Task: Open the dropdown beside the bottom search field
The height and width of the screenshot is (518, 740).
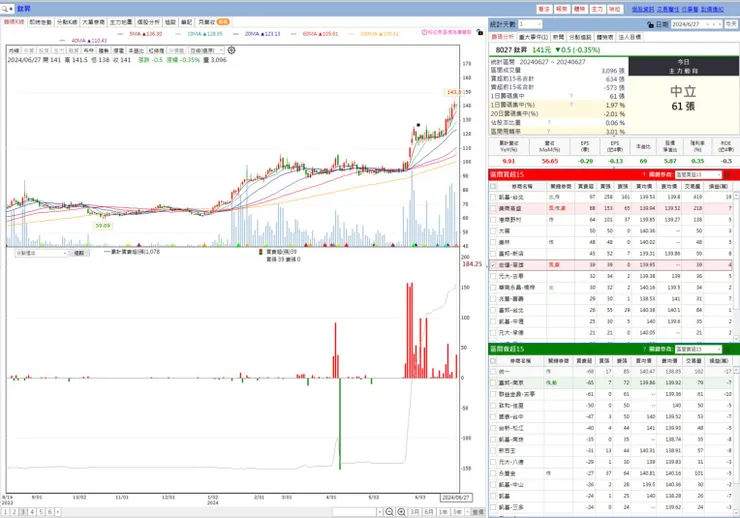Action: [x=379, y=512]
